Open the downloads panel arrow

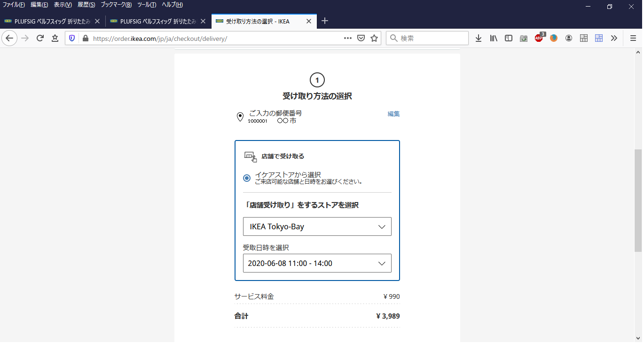(x=479, y=39)
